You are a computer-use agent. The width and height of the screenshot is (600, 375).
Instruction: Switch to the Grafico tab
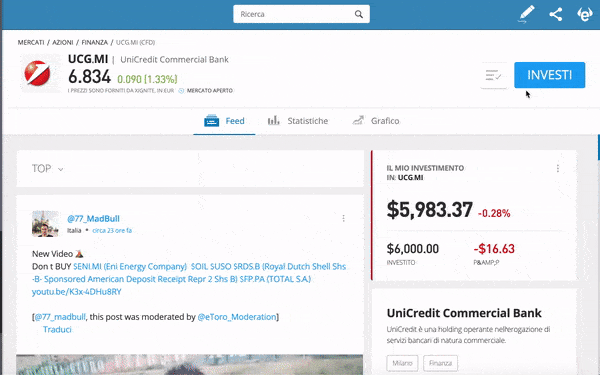[375, 121]
